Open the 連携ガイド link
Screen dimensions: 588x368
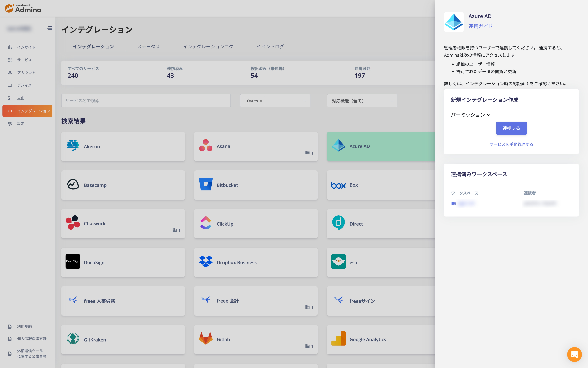click(480, 26)
